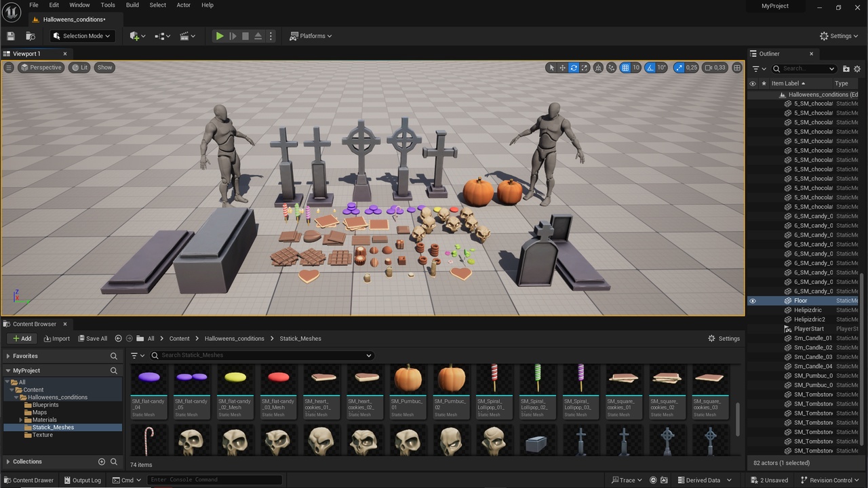
Task: Open the Content Drawer in status bar
Action: pyautogui.click(x=28, y=480)
